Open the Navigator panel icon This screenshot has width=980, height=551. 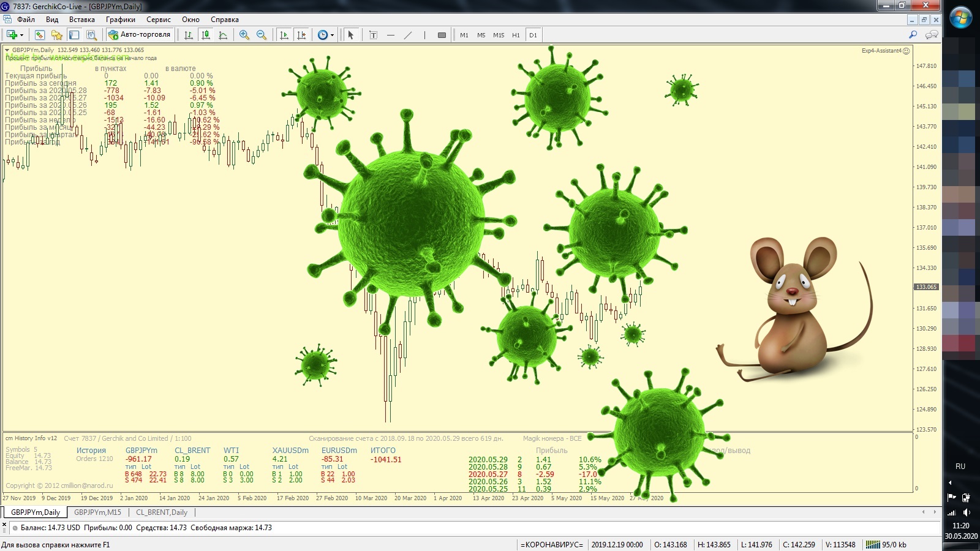tap(57, 35)
